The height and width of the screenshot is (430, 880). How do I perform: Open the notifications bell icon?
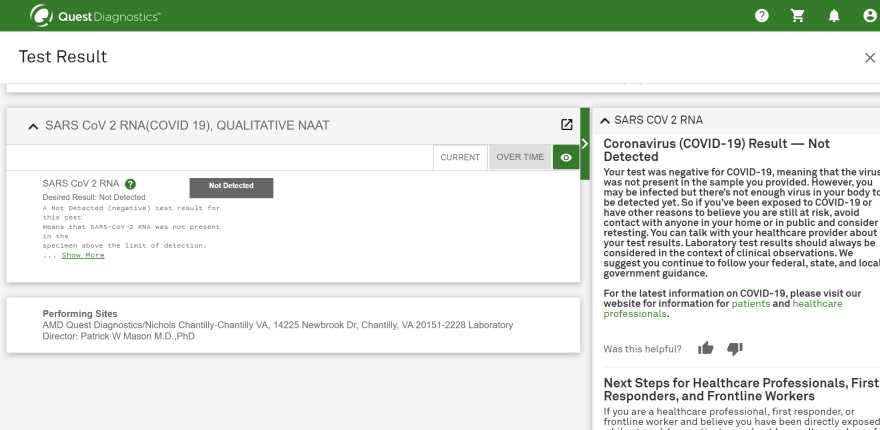(834, 16)
